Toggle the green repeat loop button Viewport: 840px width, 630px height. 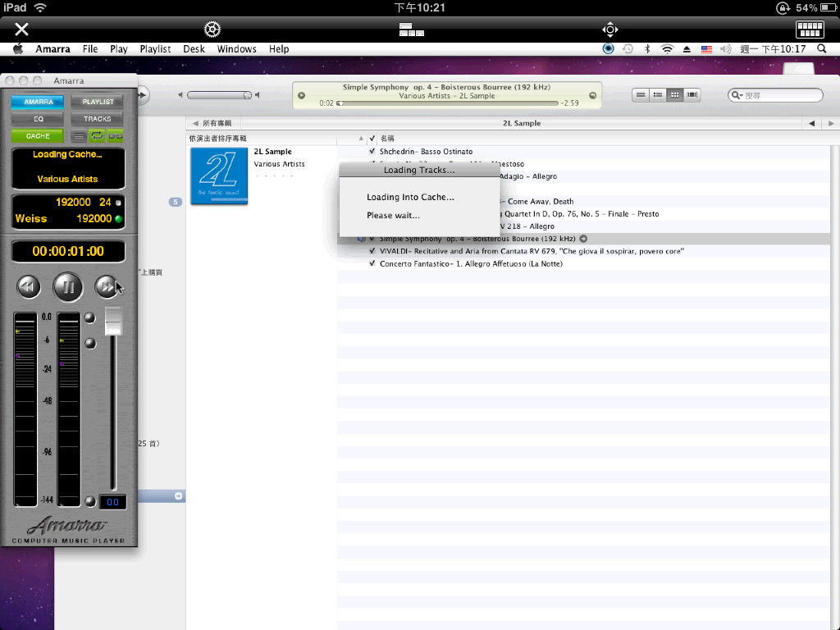97,136
